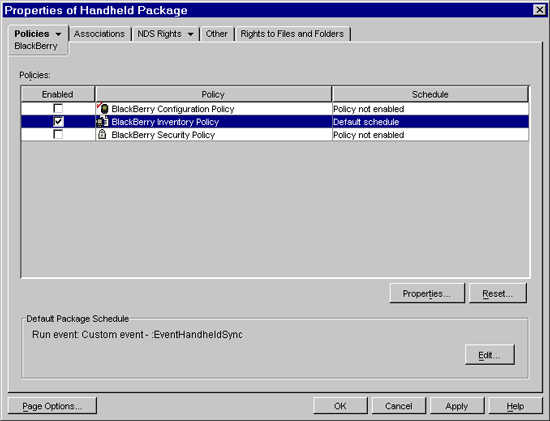
Task: Click Policy not enabled for Configuration Policy
Action: click(x=430, y=109)
